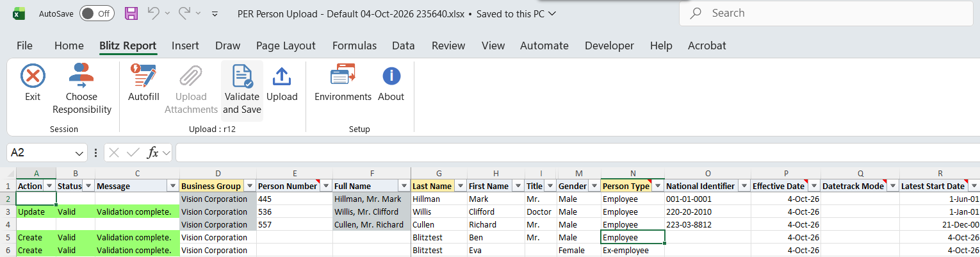Expand the file save location dropdown
Image resolution: width=980 pixels, height=257 pixels.
552,13
